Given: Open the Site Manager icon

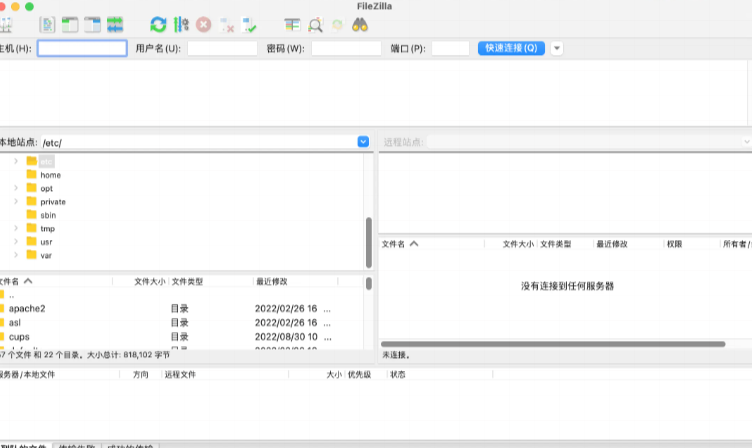Looking at the screenshot, I should click(5, 24).
